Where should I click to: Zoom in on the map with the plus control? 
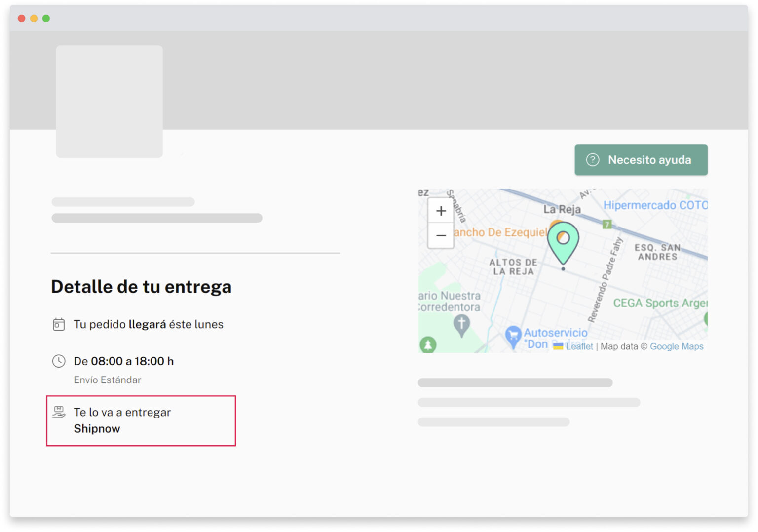pos(441,210)
